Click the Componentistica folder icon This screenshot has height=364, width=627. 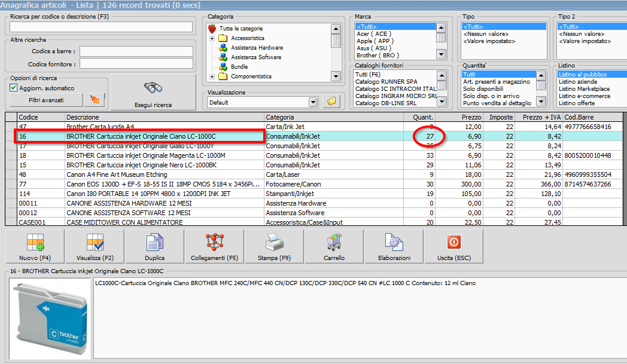coord(223,77)
